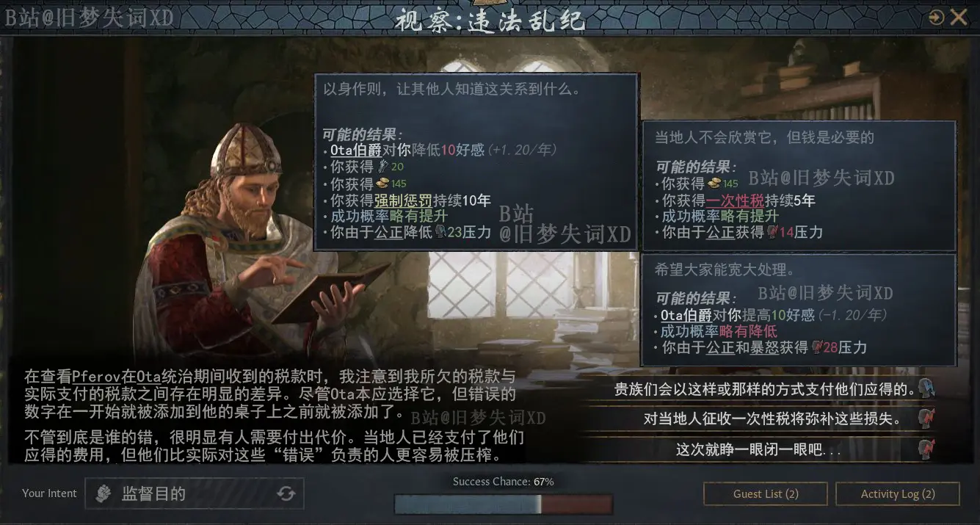Click stress-gain icon beside one-time tax option

click(926, 419)
